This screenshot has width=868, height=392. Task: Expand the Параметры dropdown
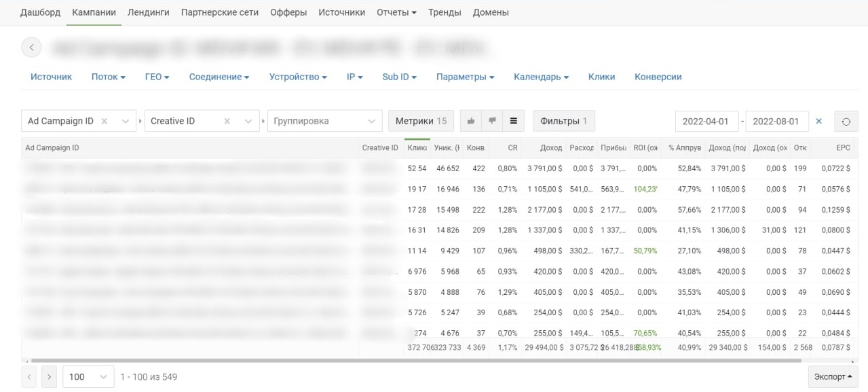pos(465,77)
